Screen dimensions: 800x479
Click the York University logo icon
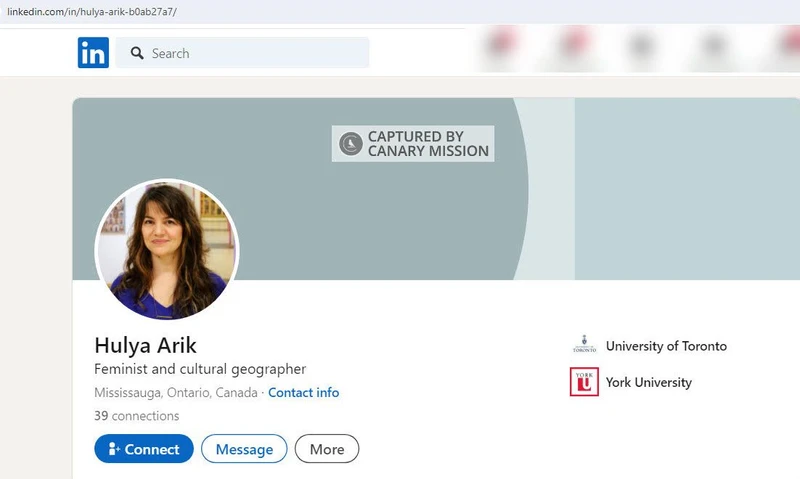click(x=584, y=382)
